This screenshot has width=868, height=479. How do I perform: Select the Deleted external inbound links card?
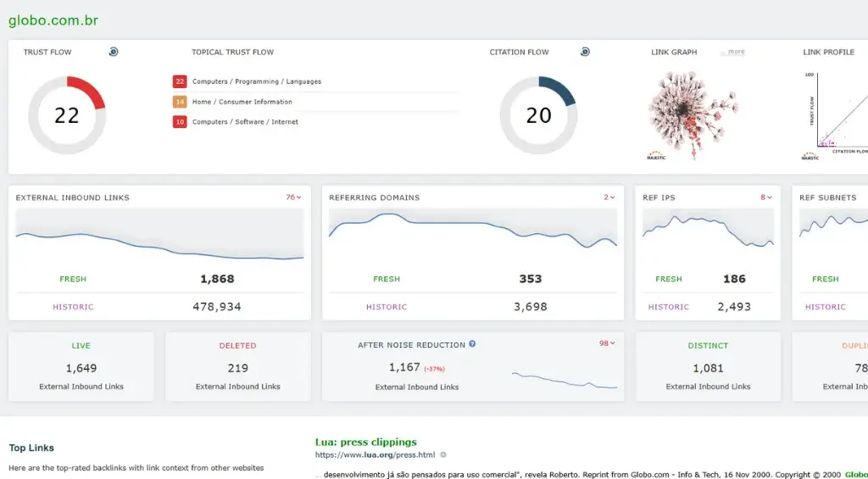238,366
